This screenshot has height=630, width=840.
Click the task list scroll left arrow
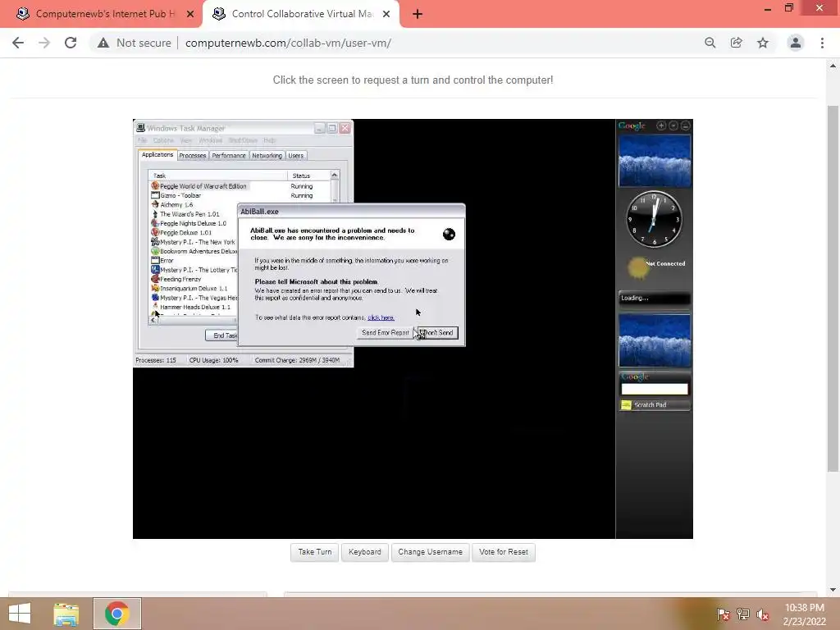(x=153, y=320)
